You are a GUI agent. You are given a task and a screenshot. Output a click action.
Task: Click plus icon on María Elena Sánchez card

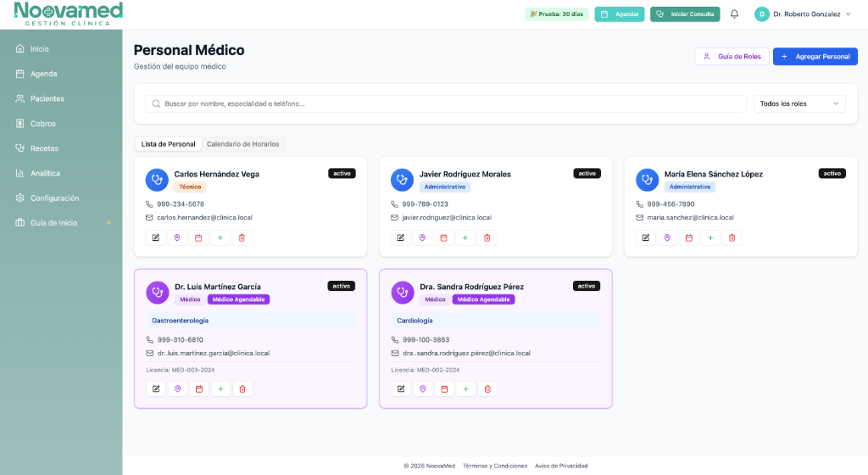(x=711, y=238)
